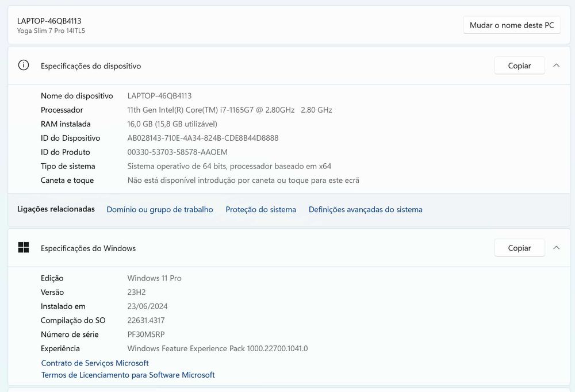Select the Yoga Slim 7 Pro 14ITL5 model
Image resolution: width=575 pixels, height=392 pixels.
(51, 31)
